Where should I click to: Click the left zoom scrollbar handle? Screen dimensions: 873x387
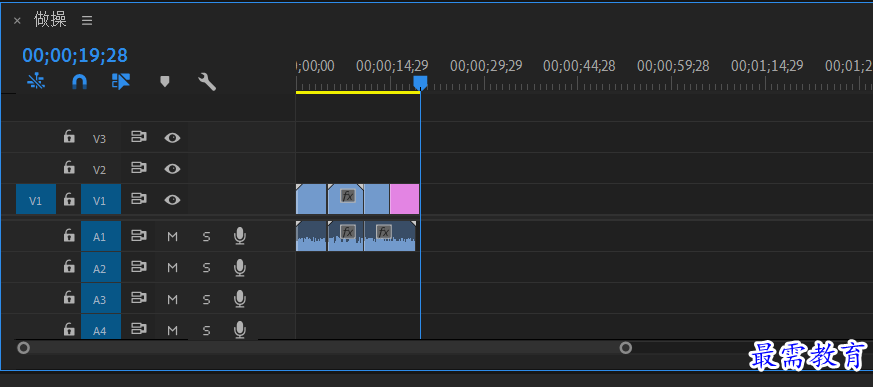pos(23,348)
